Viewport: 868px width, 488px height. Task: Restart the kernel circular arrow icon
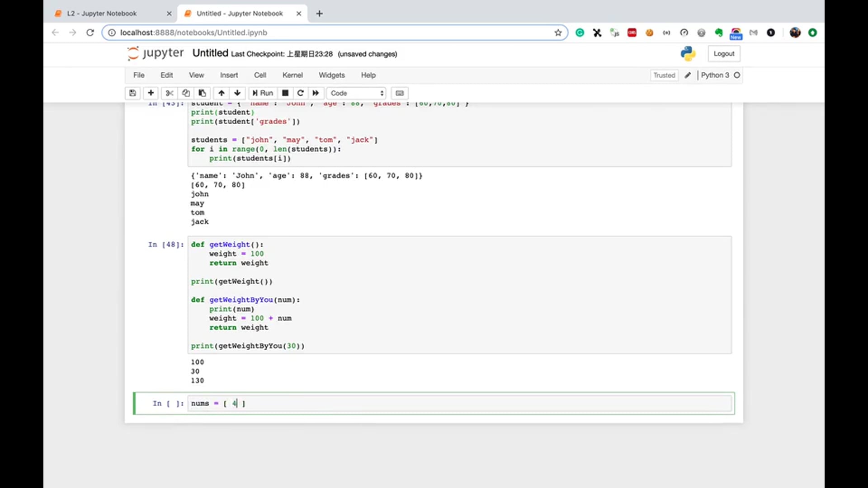click(x=300, y=93)
